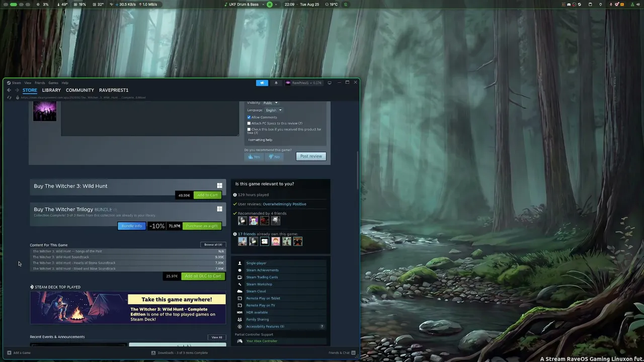Click the HDR available icon
The image size is (644, 362).
(x=239, y=312)
